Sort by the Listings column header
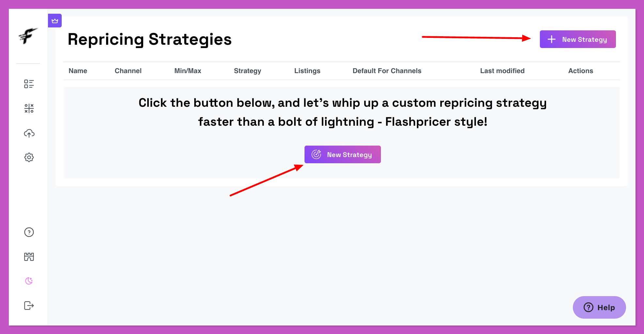The image size is (644, 334). point(307,71)
